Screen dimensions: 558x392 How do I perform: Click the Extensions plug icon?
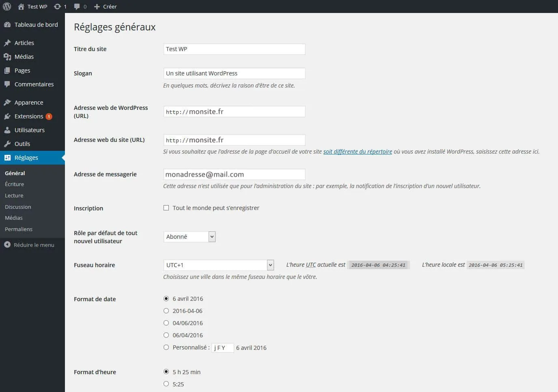tap(7, 116)
